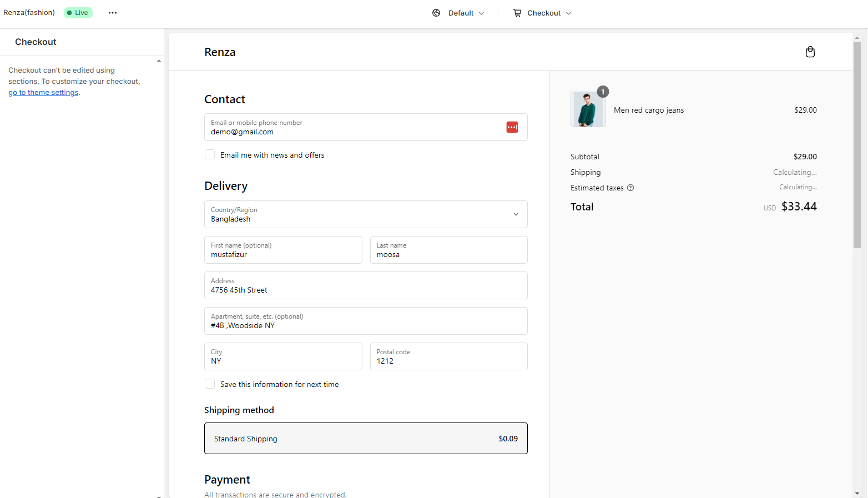Click the Payment section heading
The height and width of the screenshot is (498, 868).
point(227,480)
